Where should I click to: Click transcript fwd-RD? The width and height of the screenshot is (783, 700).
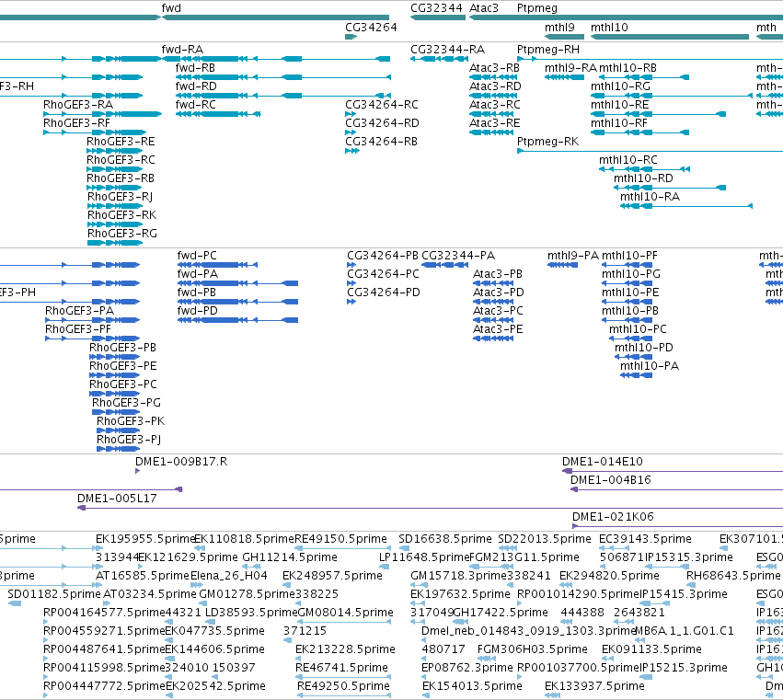click(x=196, y=86)
